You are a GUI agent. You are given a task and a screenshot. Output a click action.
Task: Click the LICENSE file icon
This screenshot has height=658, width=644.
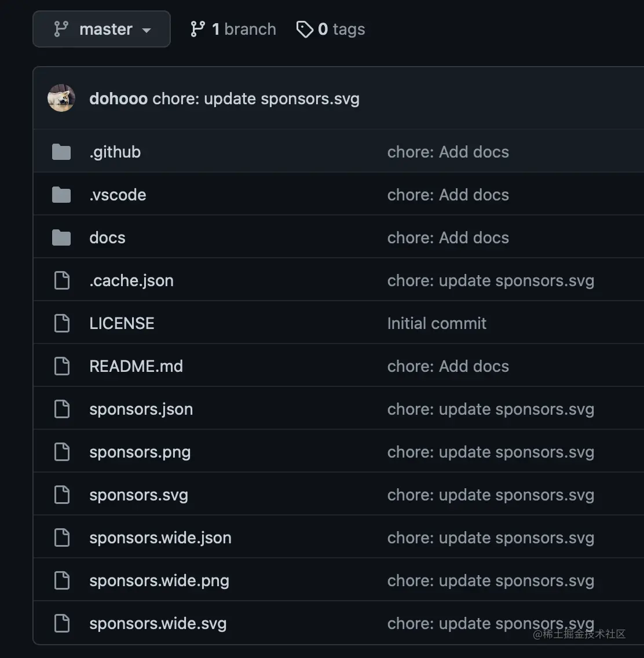point(61,324)
